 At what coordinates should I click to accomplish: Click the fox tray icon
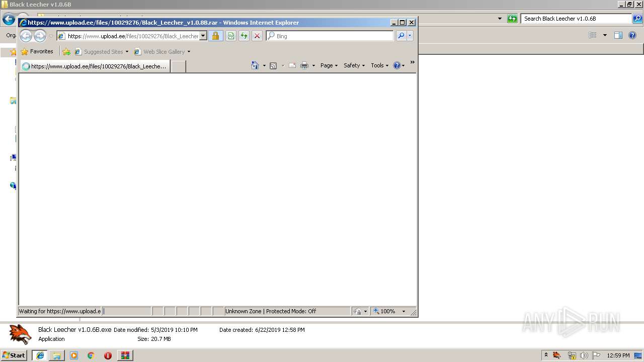[557, 355]
